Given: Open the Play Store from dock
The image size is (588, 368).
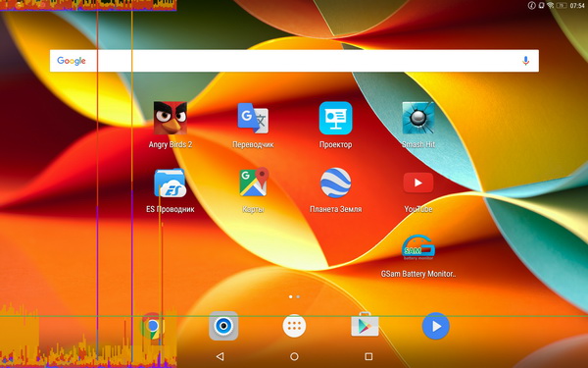Looking at the screenshot, I should click(365, 325).
